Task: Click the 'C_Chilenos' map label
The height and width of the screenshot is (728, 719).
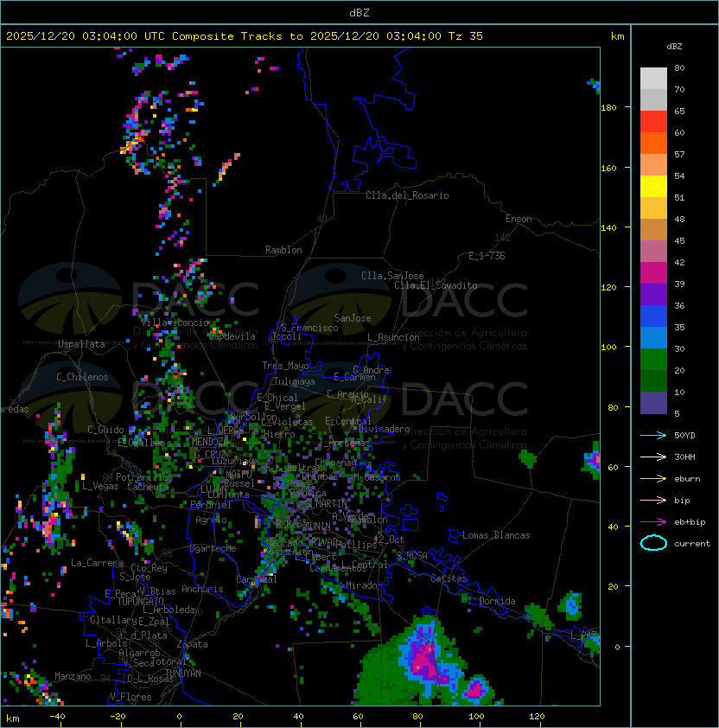Action: tap(82, 377)
